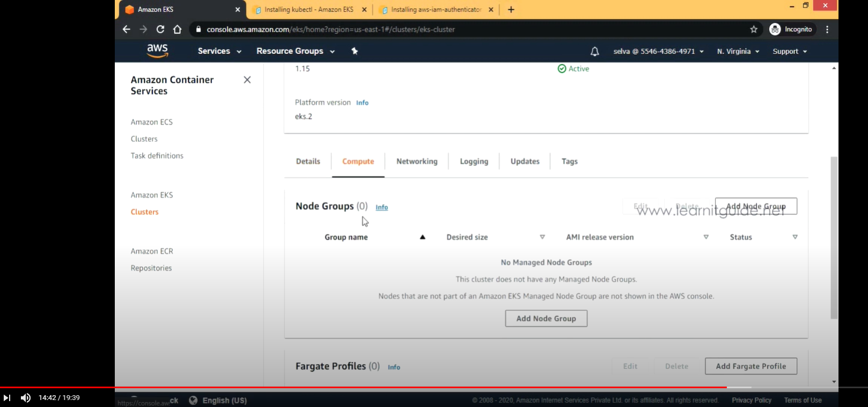Click Info link beside Fargate Profiles
This screenshot has height=407, width=868.
point(394,367)
